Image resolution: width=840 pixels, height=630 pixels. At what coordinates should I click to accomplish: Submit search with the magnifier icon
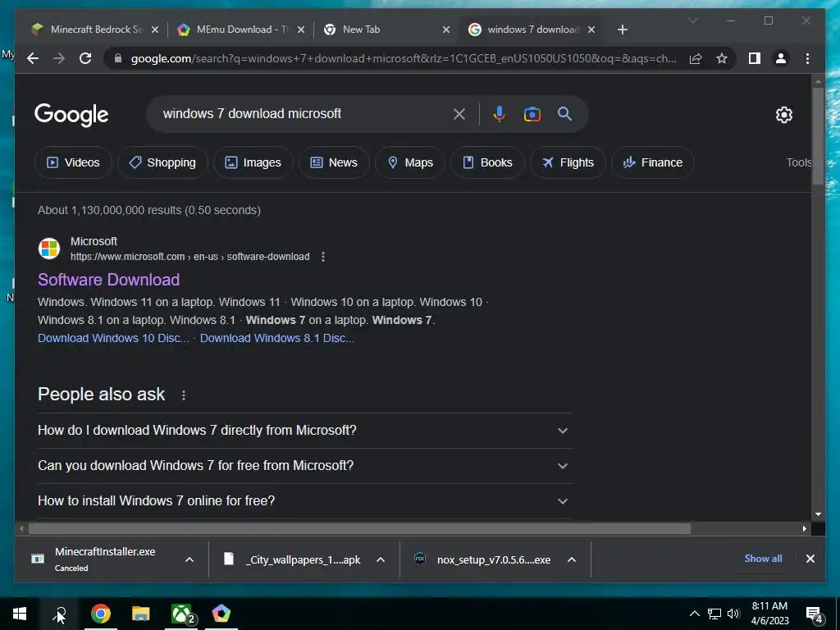coord(564,113)
